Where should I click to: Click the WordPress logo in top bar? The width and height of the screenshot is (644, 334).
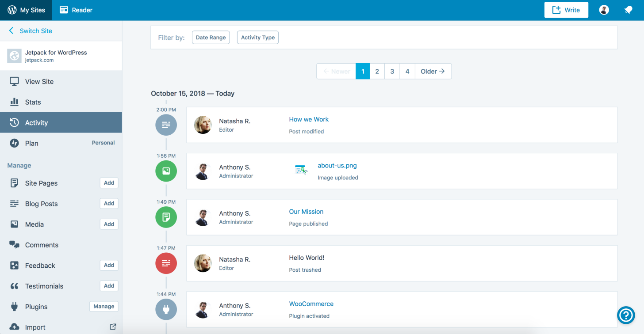pyautogui.click(x=11, y=9)
